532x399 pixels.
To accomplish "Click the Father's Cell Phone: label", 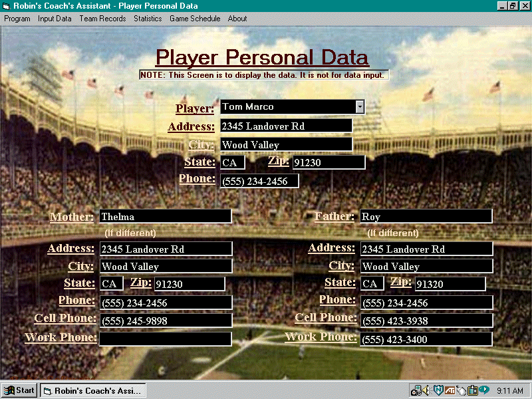I will click(x=326, y=317).
